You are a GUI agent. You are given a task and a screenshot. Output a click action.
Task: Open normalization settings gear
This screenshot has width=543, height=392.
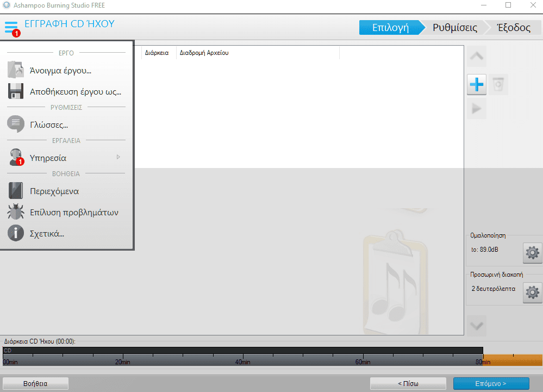(532, 253)
